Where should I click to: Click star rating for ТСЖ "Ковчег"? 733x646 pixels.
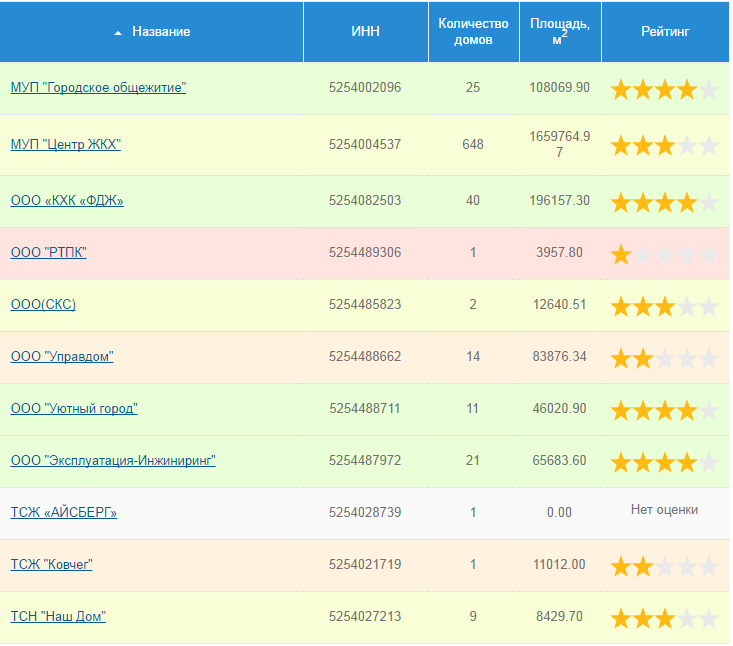pyautogui.click(x=664, y=567)
